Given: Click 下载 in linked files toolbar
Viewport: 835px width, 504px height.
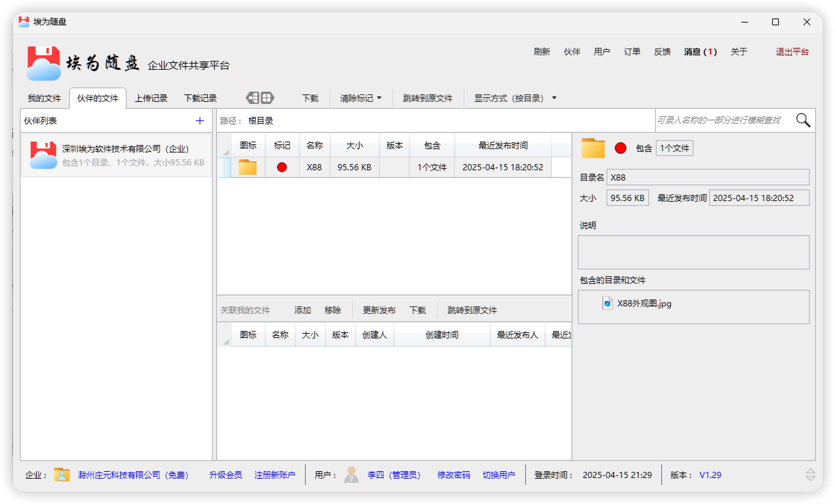Looking at the screenshot, I should coord(418,310).
